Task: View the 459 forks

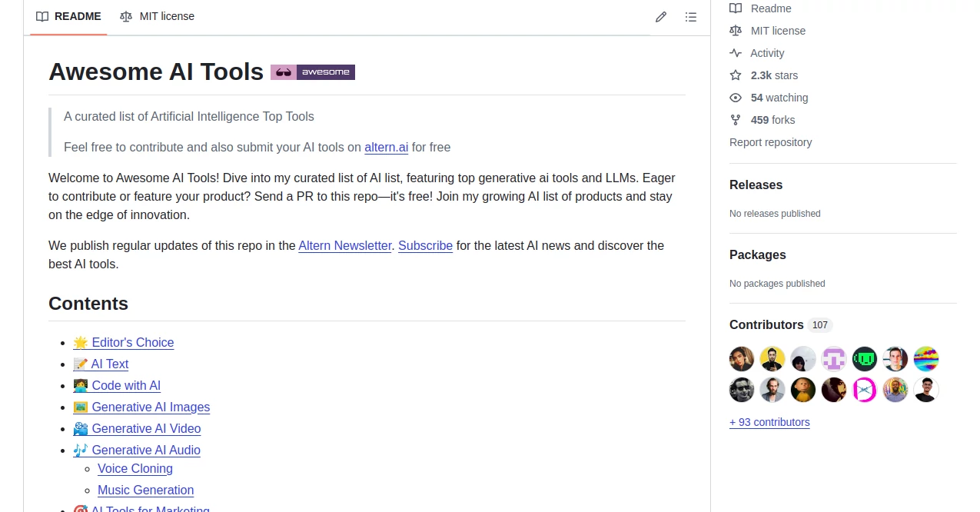Action: point(772,120)
